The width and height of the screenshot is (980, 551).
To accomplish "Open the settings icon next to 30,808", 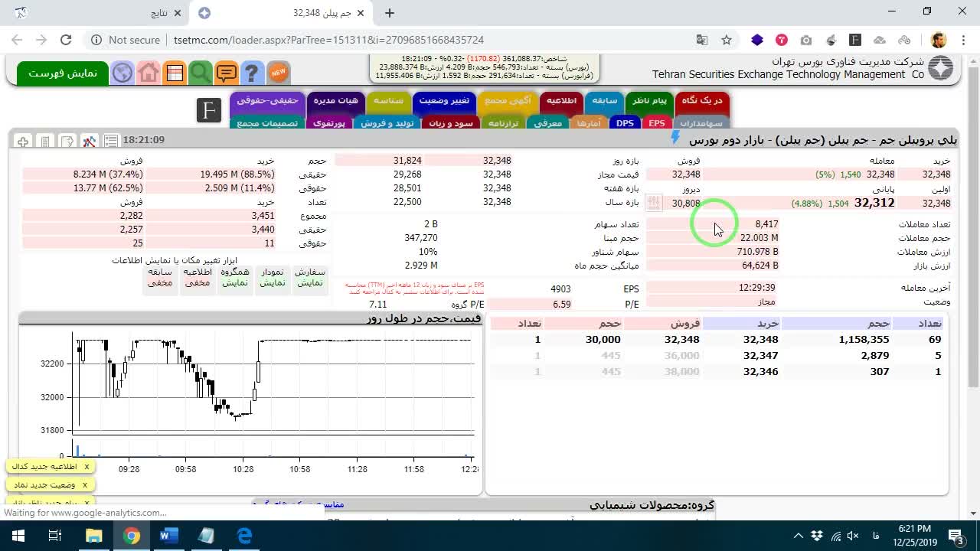I will [654, 203].
